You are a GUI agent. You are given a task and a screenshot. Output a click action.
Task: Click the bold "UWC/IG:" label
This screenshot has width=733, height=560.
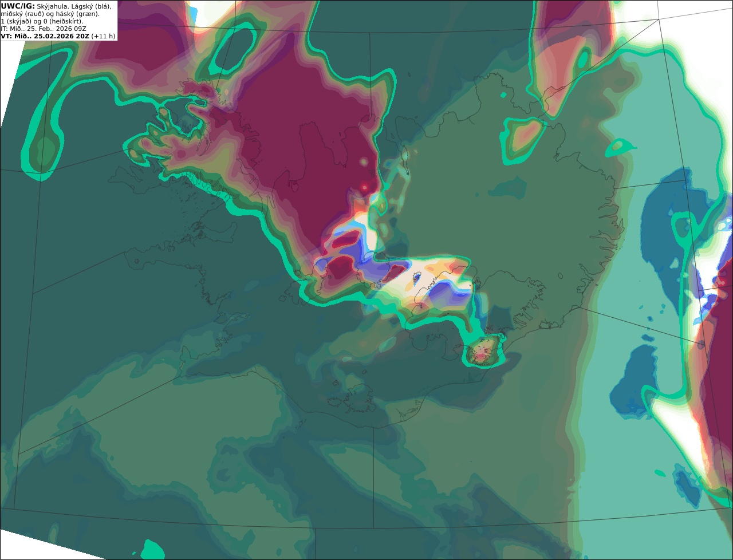(18, 6)
